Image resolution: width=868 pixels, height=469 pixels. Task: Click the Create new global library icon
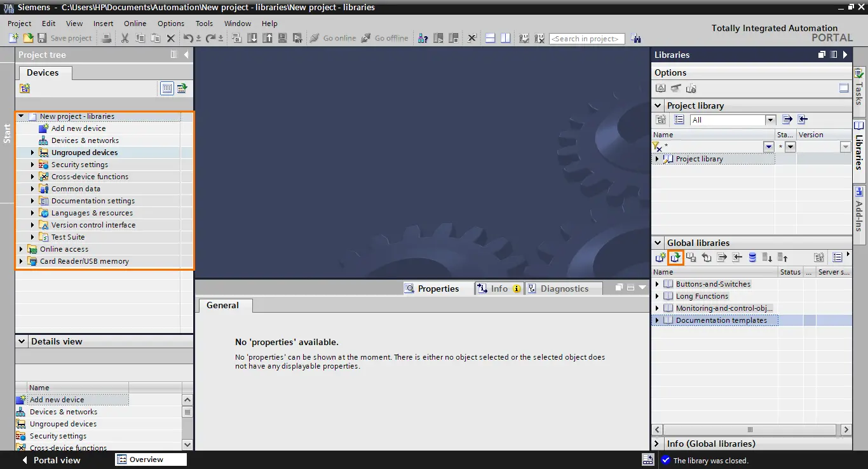661,257
